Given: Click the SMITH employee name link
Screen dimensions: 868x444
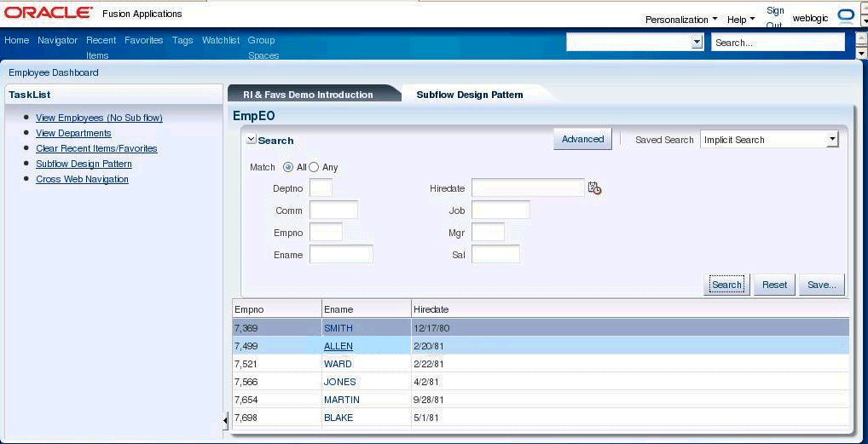Looking at the screenshot, I should point(339,328).
